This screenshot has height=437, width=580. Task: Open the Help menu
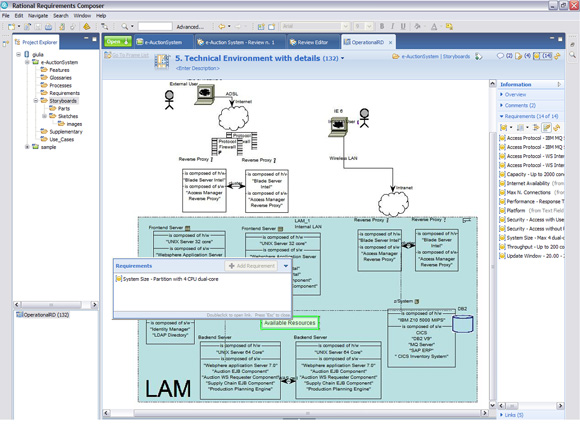[x=101, y=16]
